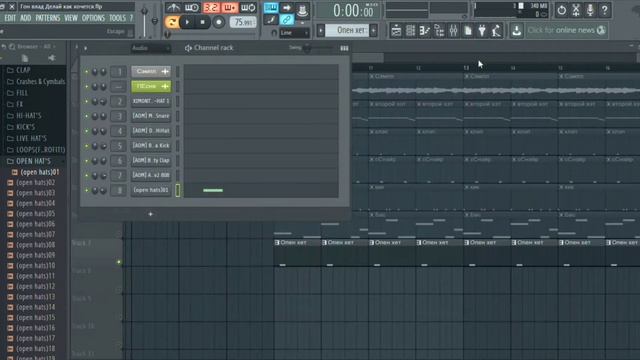This screenshot has height=360, width=640.
Task: Open the Line snap dropdown
Action: tap(294, 33)
